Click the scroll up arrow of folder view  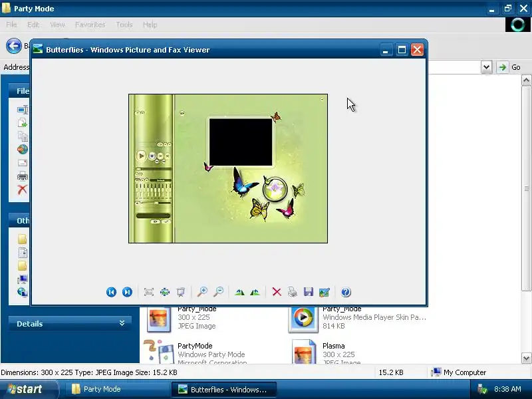526,80
